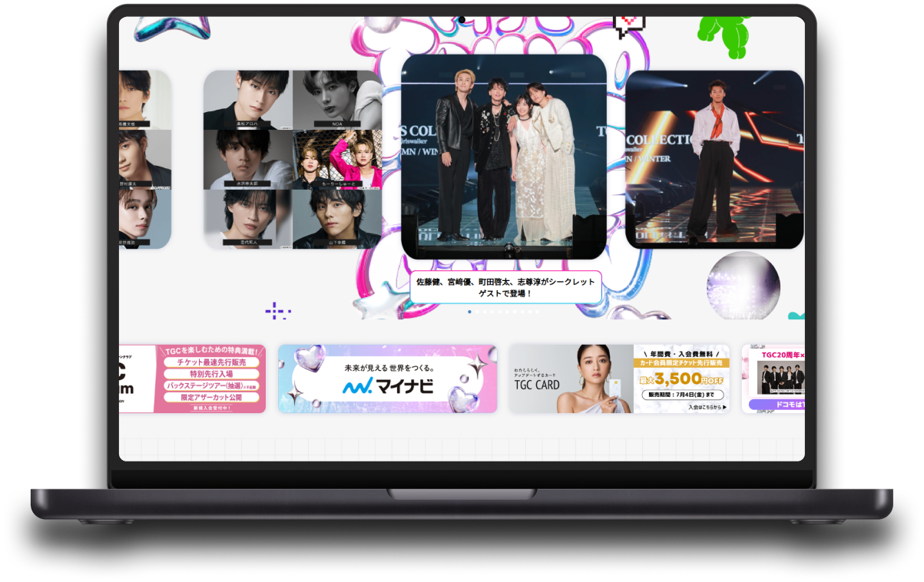Click 限定アザーカット公開 on the pink banner
The width and height of the screenshot is (924, 582).
(211, 397)
